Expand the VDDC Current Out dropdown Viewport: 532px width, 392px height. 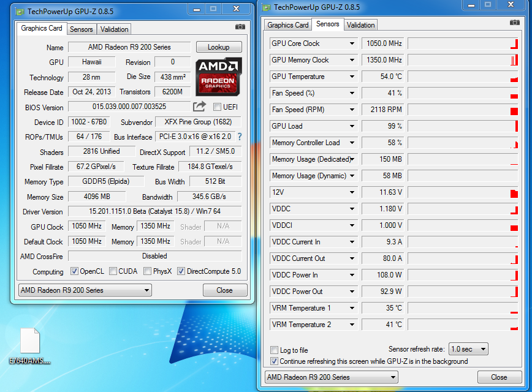[352, 258]
